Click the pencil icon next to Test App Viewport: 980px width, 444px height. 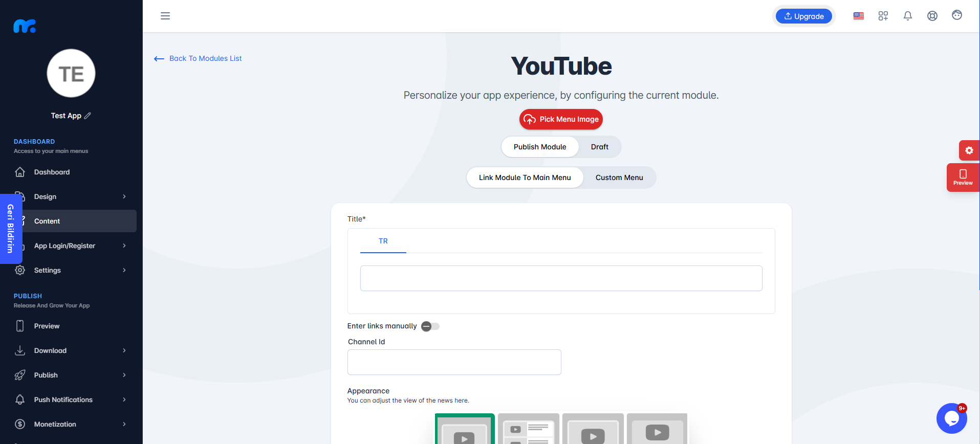pos(88,116)
